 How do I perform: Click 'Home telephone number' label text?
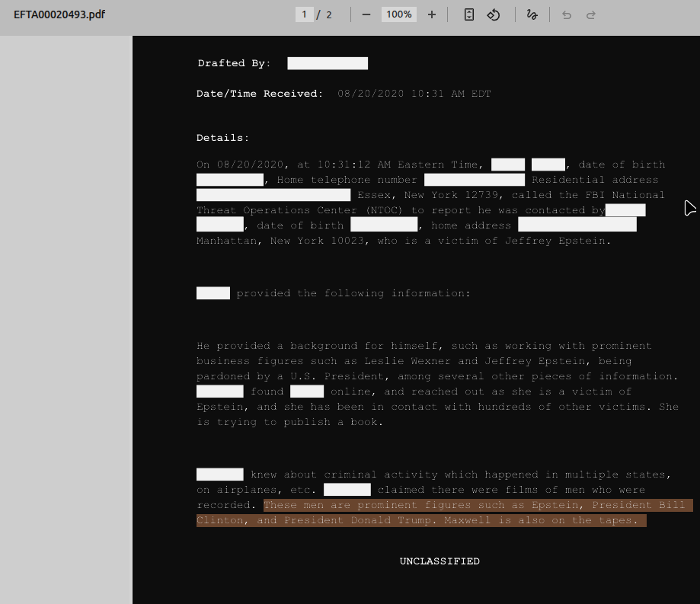tap(347, 180)
